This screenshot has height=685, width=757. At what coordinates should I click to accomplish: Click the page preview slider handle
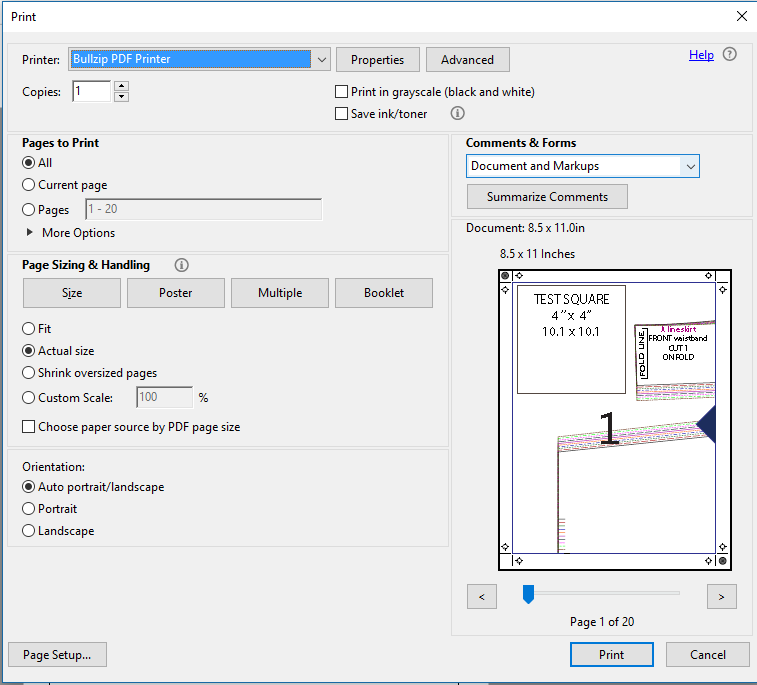(528, 594)
